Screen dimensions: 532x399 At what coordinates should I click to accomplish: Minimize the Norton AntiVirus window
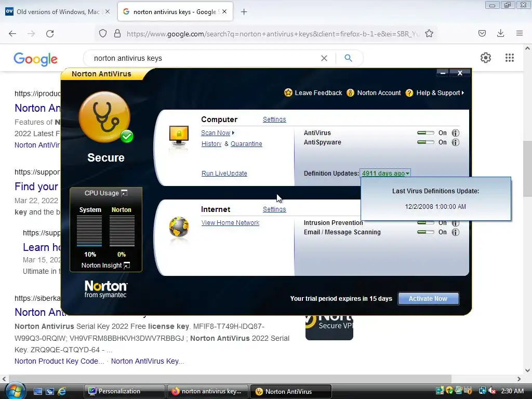[x=443, y=73]
